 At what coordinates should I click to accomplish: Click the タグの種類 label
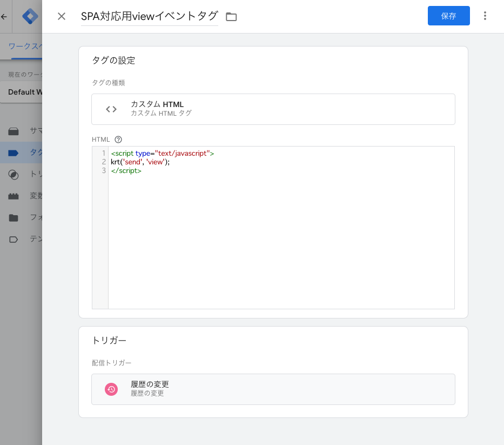pos(109,83)
